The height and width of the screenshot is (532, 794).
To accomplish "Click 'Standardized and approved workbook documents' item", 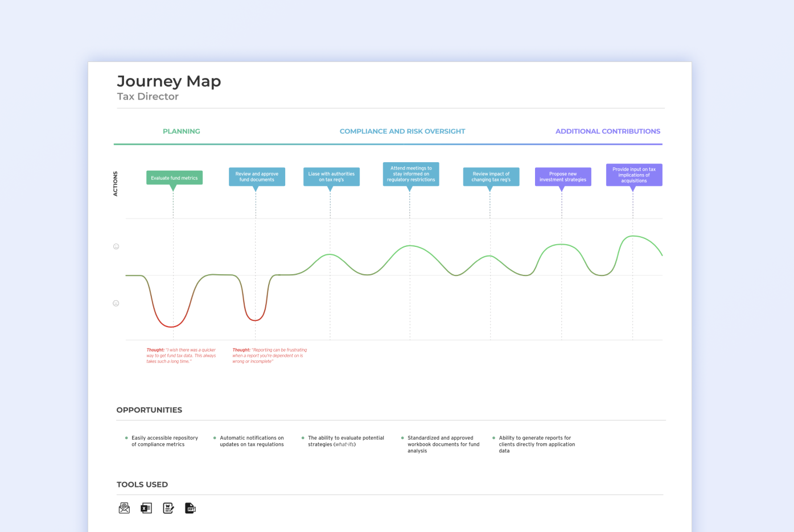I will [443, 444].
